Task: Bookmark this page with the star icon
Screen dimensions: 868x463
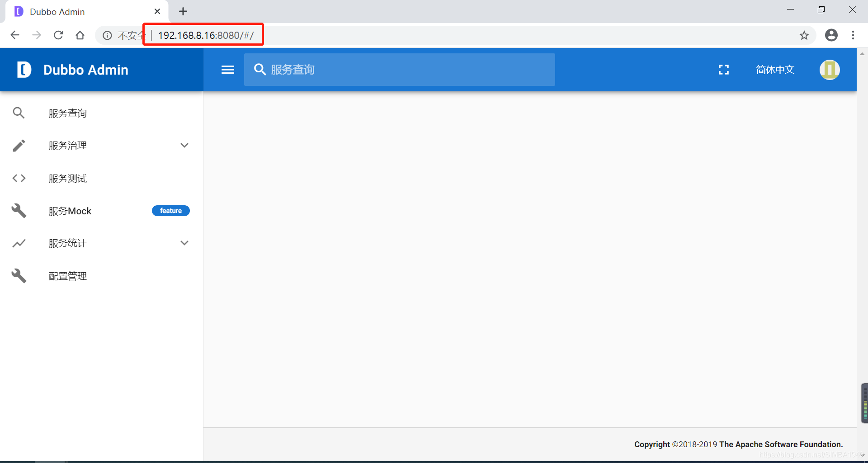Action: pos(804,35)
